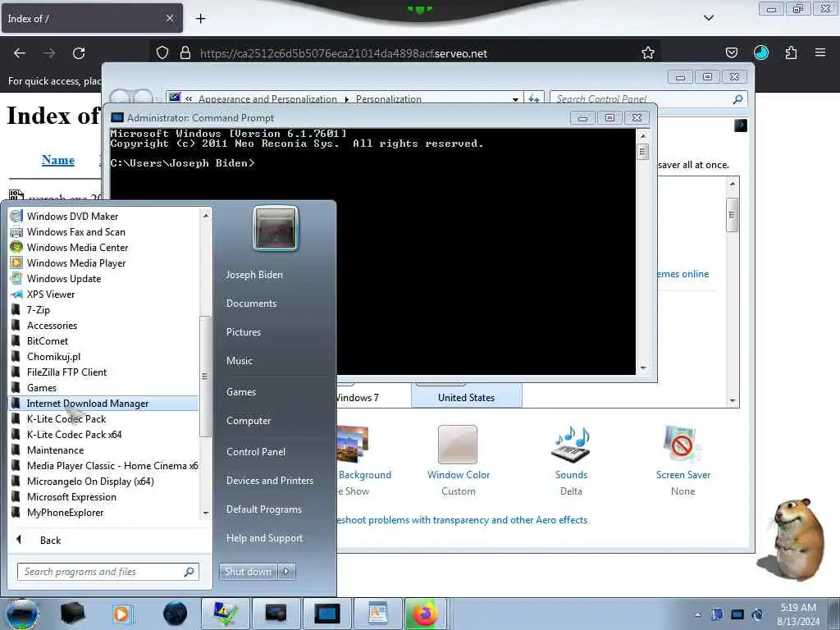Open the Shut down options arrow
The height and width of the screenshot is (630, 840).
[286, 572]
